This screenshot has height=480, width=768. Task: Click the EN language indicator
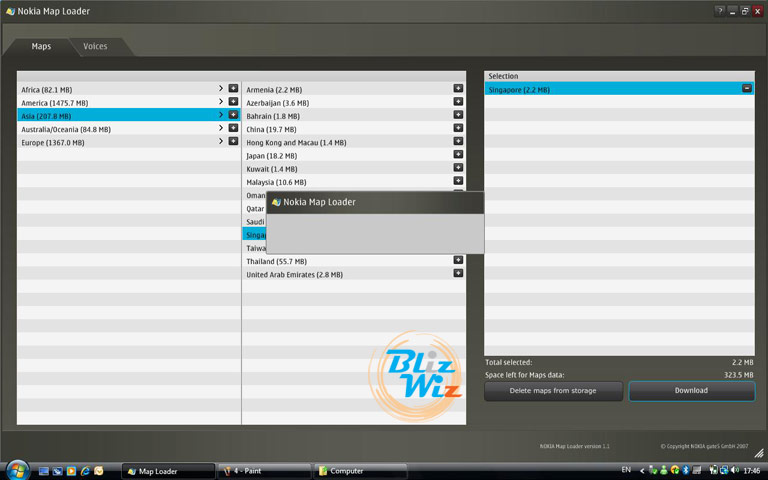pos(626,470)
